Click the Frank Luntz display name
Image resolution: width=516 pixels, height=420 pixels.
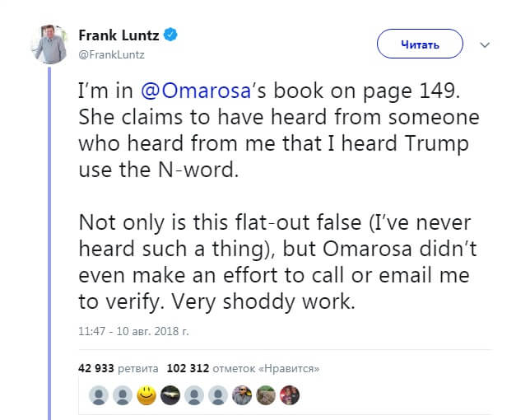coord(119,35)
